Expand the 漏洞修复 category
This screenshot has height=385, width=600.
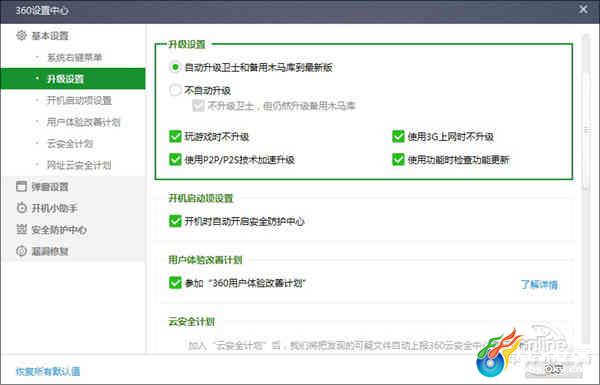pyautogui.click(x=50, y=251)
